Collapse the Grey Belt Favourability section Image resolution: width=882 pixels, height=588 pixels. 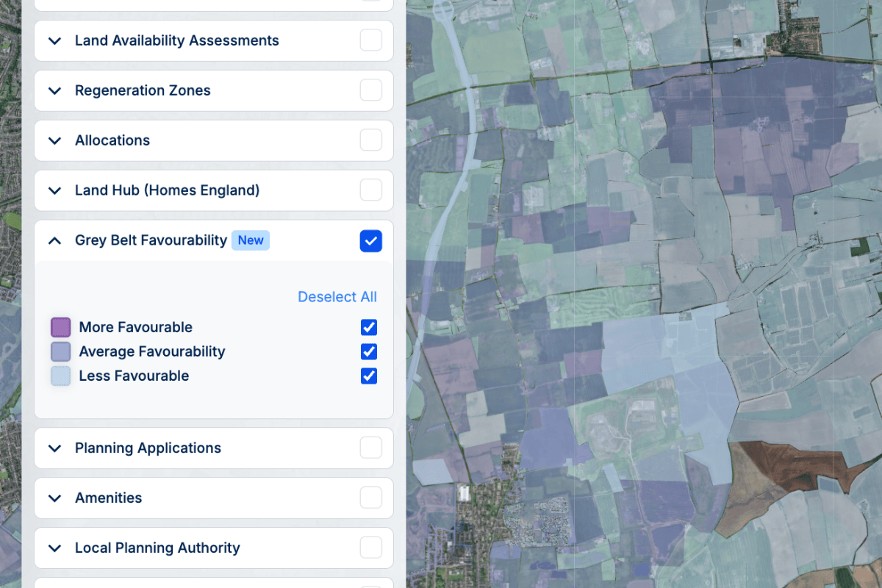(54, 240)
